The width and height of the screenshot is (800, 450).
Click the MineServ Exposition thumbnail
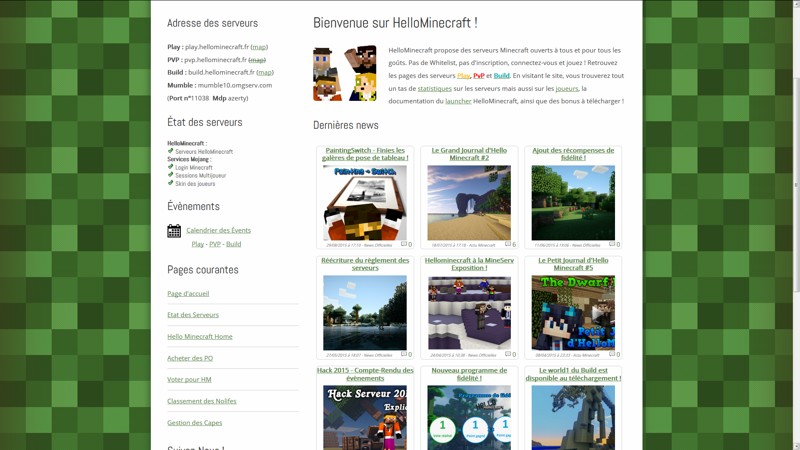469,313
